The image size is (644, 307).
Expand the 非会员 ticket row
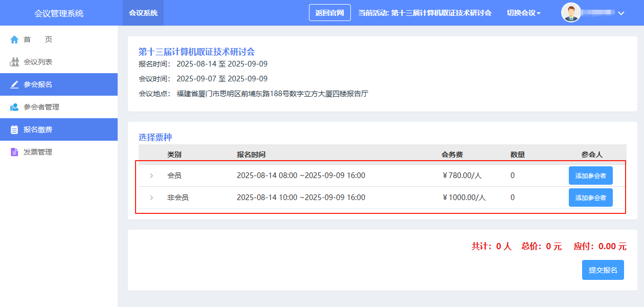pos(151,198)
